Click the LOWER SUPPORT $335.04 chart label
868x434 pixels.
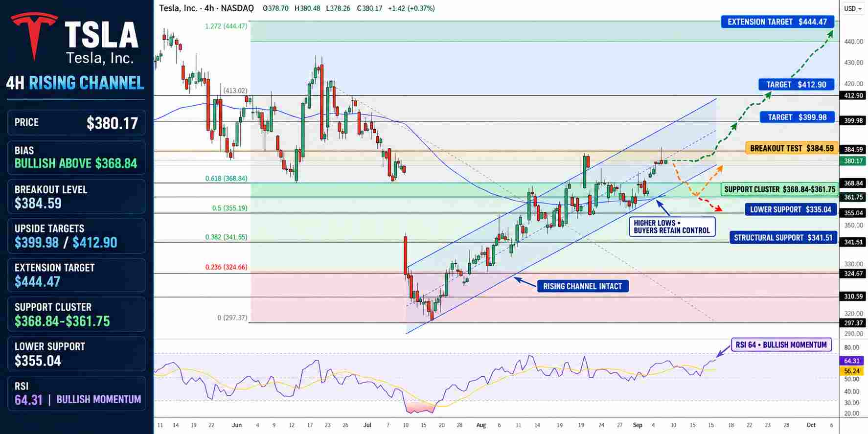(791, 209)
